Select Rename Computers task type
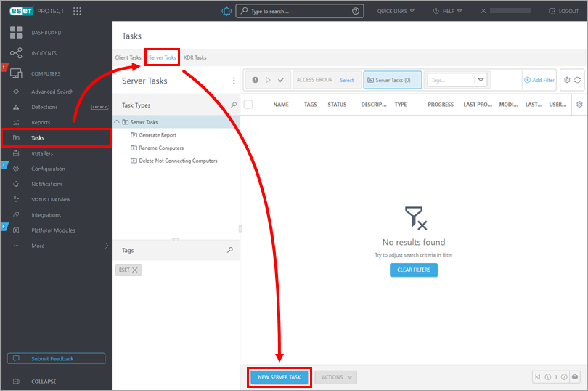 click(x=161, y=148)
